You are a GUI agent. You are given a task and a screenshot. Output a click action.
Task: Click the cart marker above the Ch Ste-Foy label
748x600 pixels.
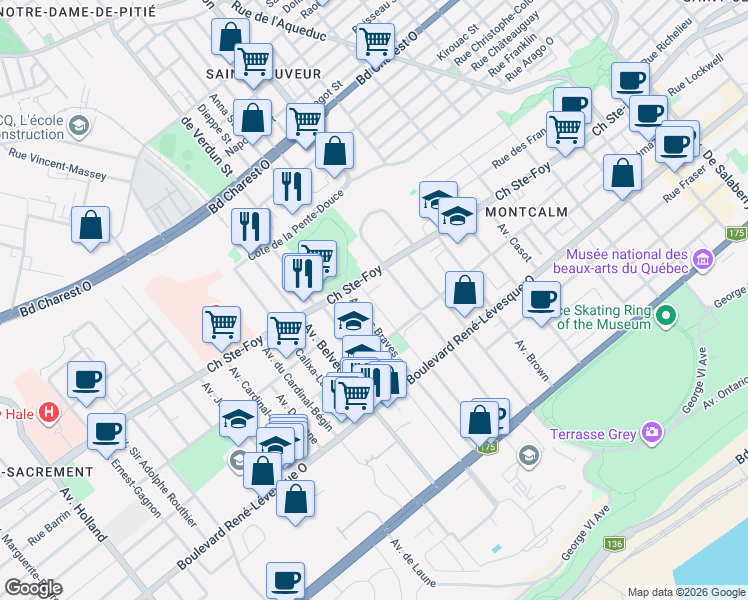point(221,325)
